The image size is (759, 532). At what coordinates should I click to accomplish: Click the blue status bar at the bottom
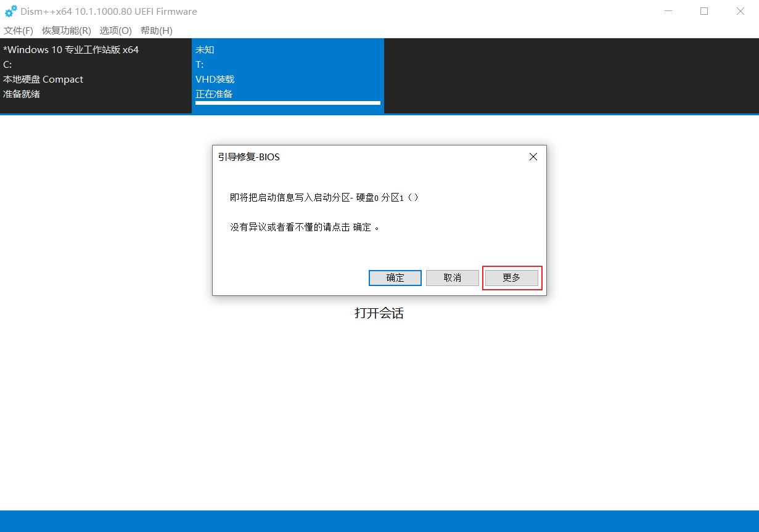coord(379,521)
